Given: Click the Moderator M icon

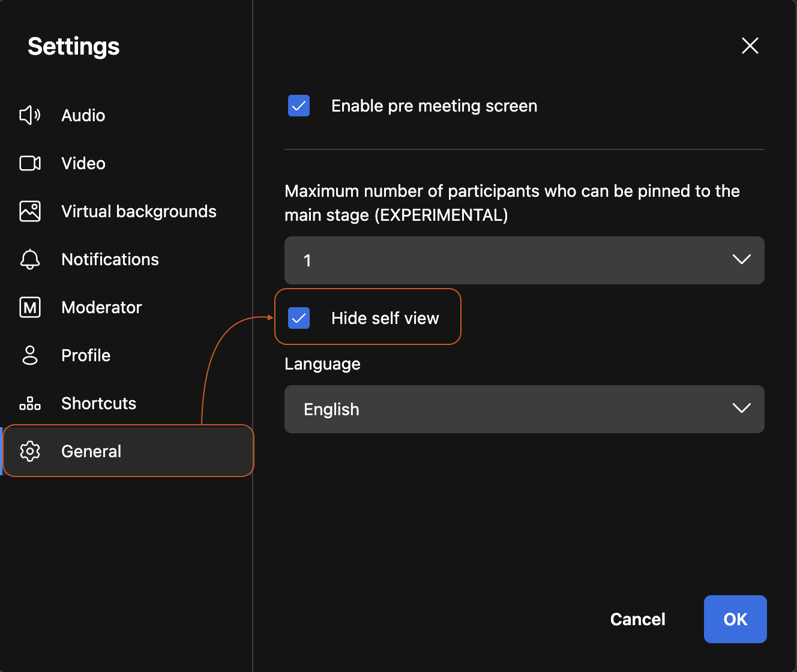Looking at the screenshot, I should [x=30, y=307].
